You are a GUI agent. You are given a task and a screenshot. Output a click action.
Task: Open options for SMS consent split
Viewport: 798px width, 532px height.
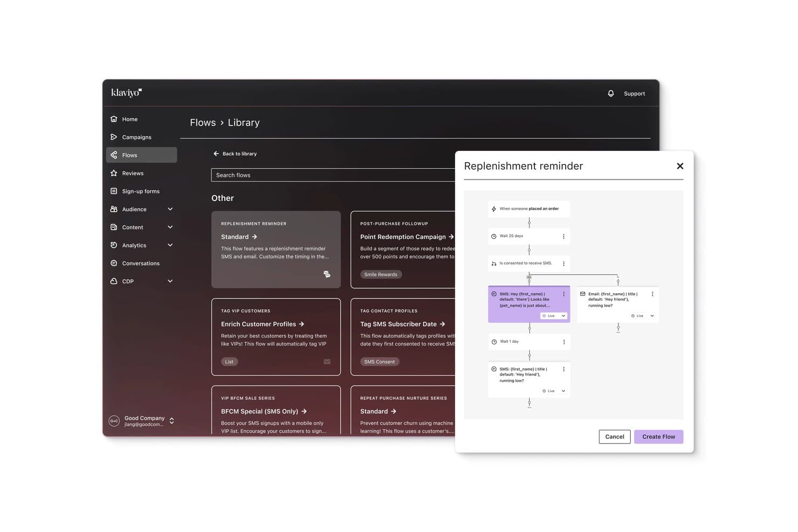[563, 264]
